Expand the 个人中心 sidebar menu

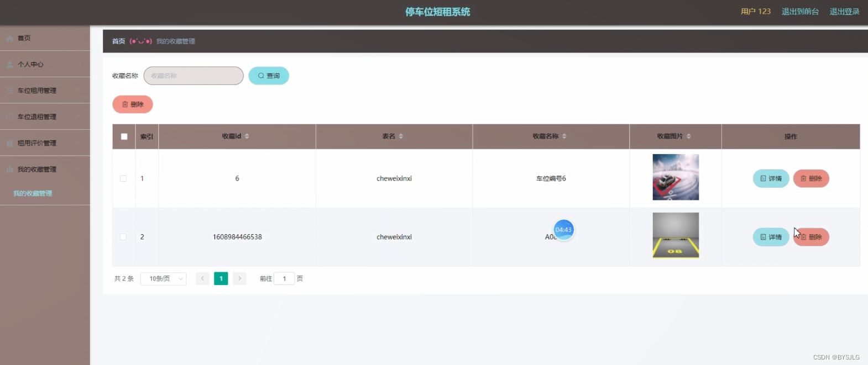(79, 65)
